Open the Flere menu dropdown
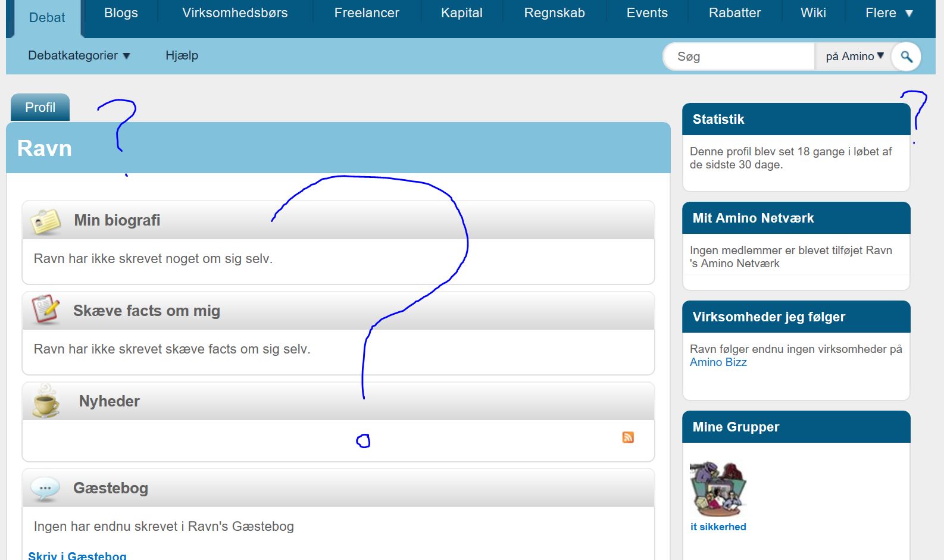This screenshot has width=944, height=560. (888, 13)
